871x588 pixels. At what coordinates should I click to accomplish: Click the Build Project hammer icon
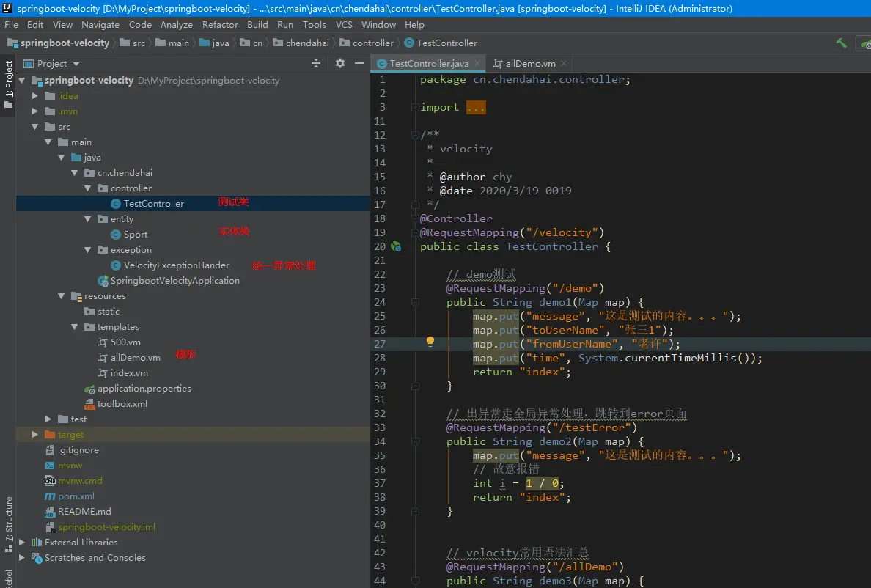[841, 43]
